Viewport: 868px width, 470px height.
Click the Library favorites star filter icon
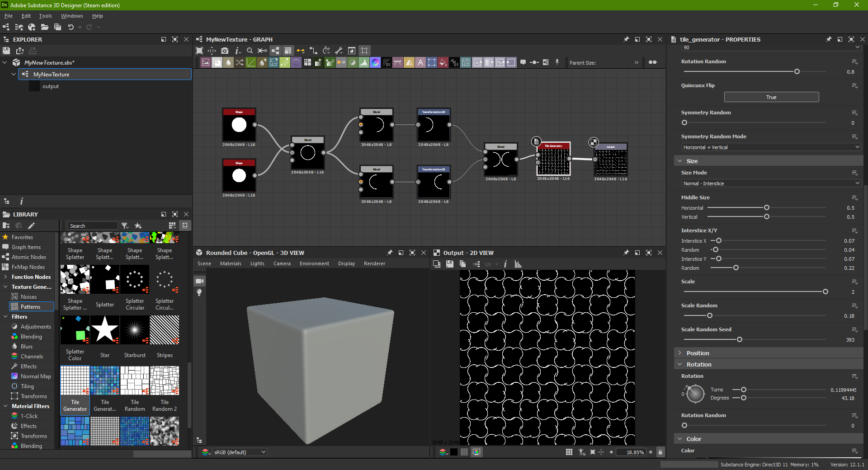[138, 226]
